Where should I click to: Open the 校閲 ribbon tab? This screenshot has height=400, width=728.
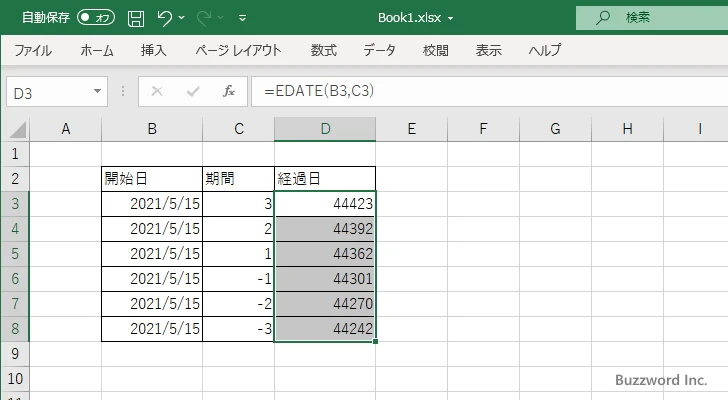436,50
